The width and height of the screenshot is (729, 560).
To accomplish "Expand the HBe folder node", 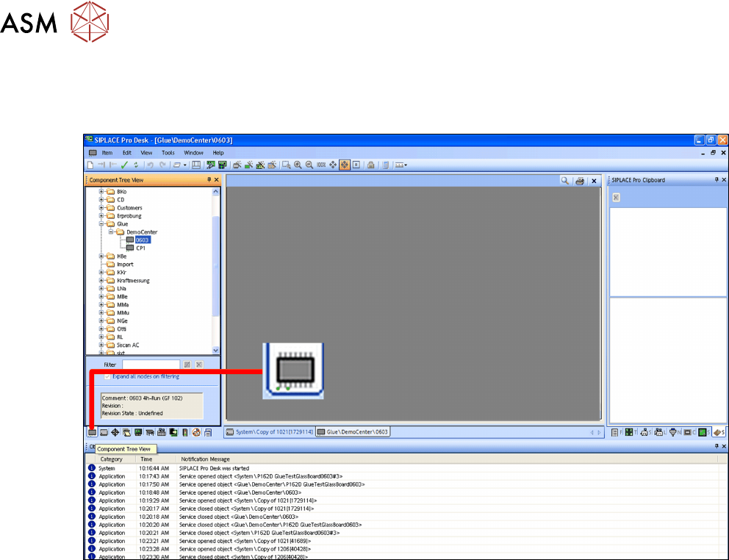I will point(101,256).
